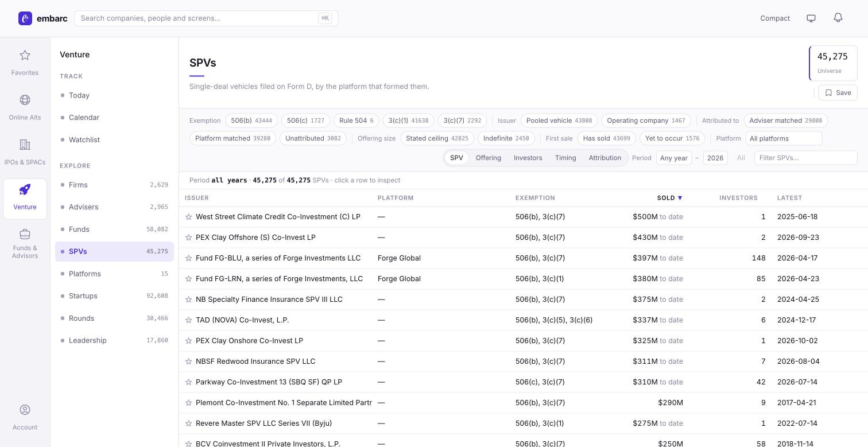Star TAD (NOVA) Co-Invest, L.P. row
Viewport: 868px width, 447px height.
188,320
